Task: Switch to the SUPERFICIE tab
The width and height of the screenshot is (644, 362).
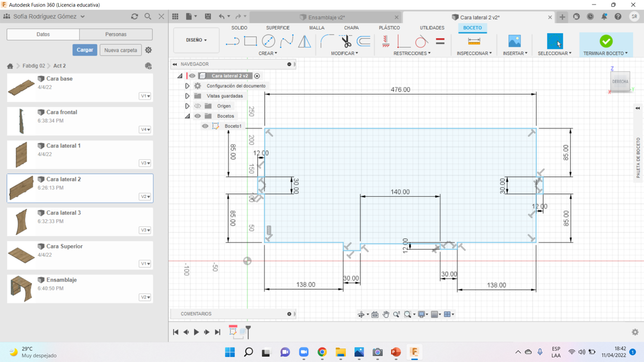Action: point(278,28)
